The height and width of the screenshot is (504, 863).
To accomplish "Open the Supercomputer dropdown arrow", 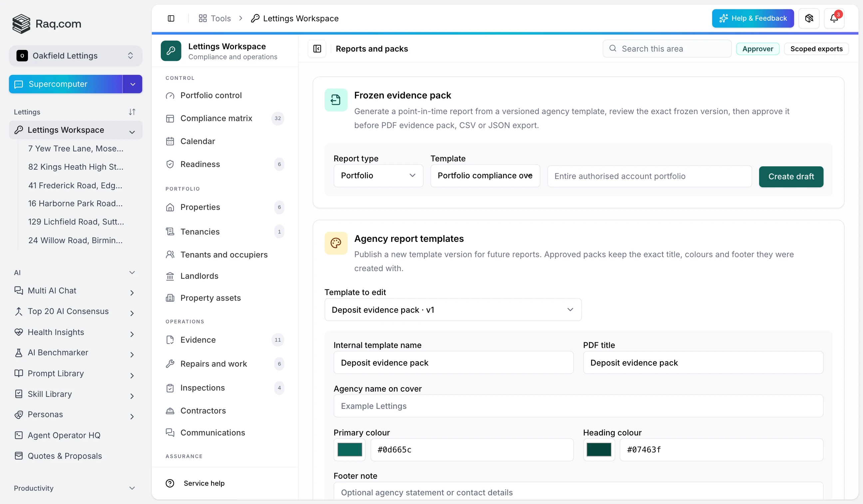I will (x=133, y=84).
